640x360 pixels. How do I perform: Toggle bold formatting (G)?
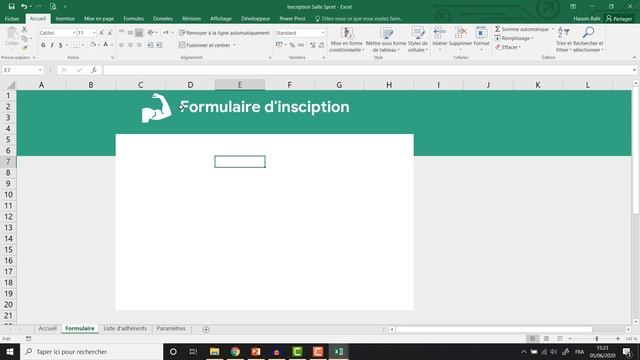43,45
